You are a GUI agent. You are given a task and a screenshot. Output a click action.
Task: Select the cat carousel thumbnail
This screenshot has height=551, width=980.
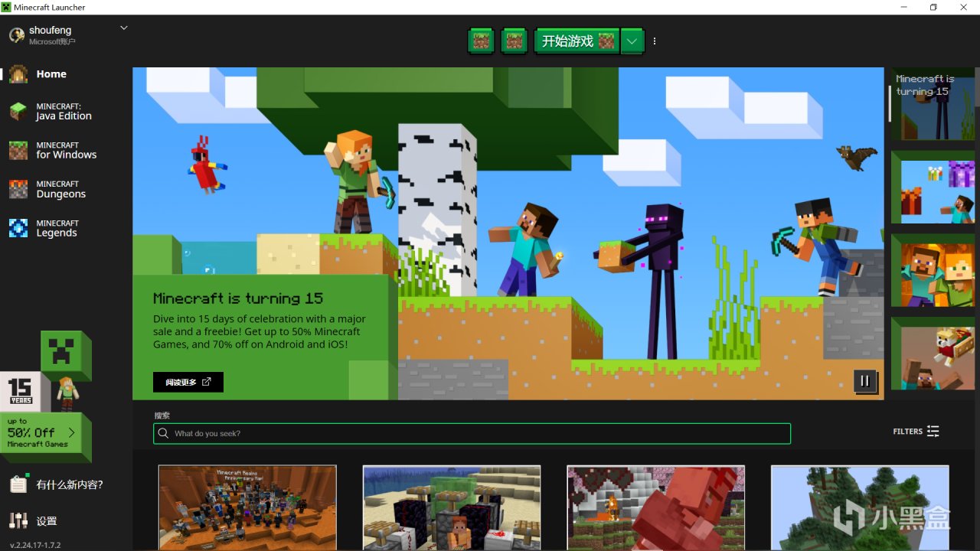tap(933, 354)
